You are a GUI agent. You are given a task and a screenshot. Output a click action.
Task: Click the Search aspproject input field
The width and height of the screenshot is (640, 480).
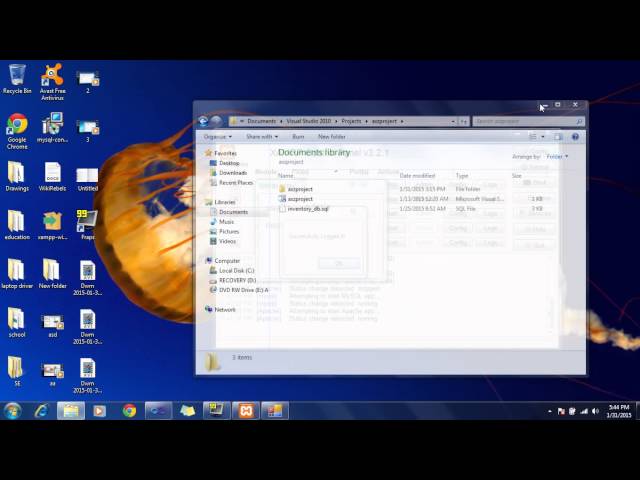[x=529, y=121]
